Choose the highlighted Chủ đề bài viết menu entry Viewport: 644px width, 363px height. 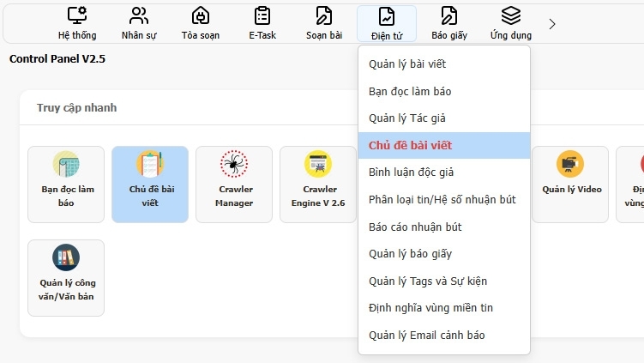point(444,146)
